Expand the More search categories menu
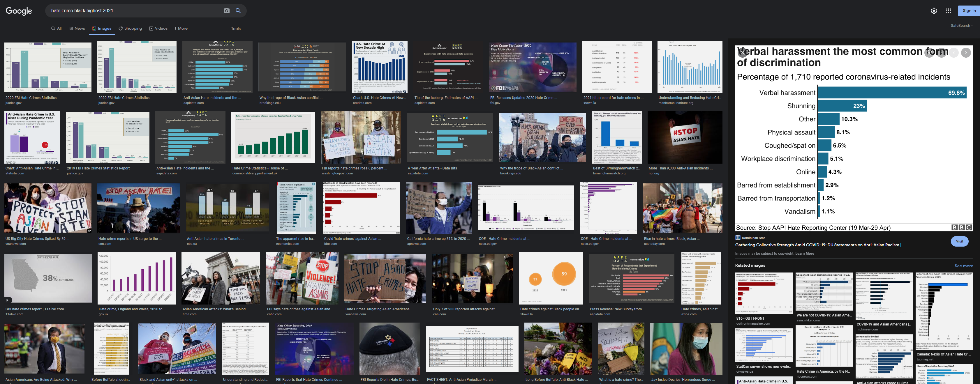The image size is (980, 384). (181, 29)
